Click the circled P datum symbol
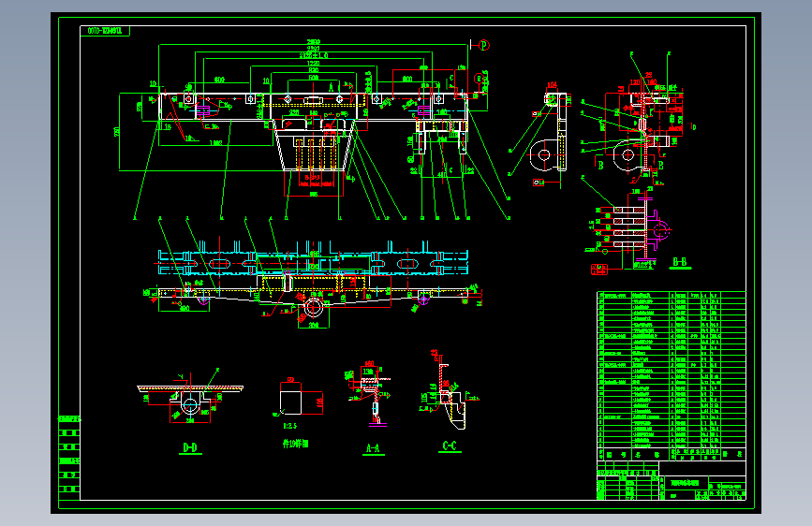Screen dimensions: 812x526 [x=484, y=45]
